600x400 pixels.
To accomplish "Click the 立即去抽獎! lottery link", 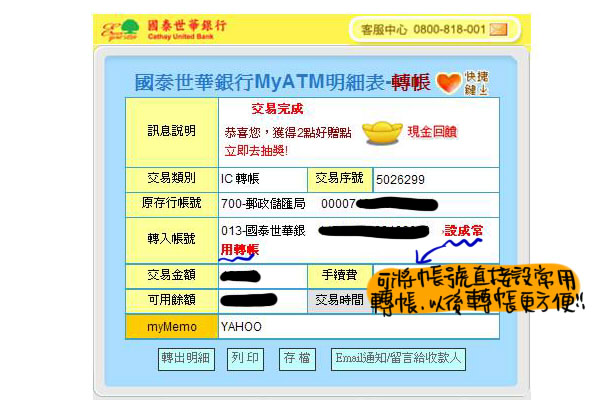I will [x=256, y=151].
